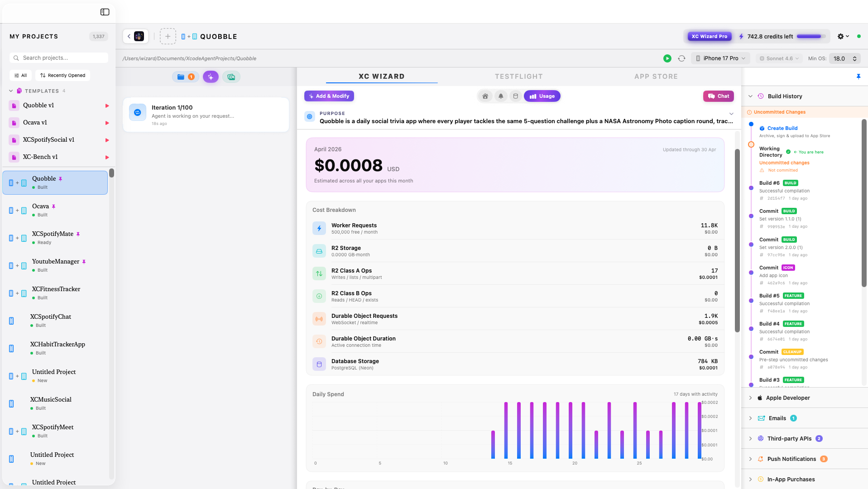
Task: Click the Uncommitted changes link
Action: point(784,163)
